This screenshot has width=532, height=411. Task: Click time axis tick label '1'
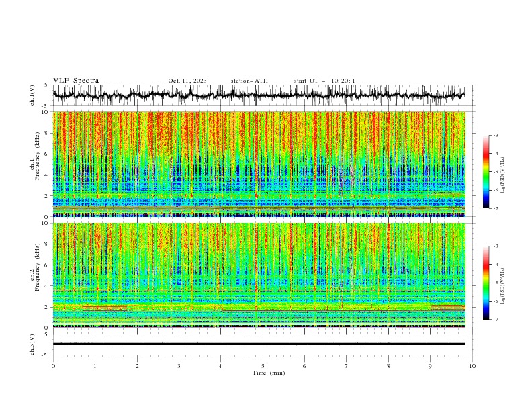[95, 366]
